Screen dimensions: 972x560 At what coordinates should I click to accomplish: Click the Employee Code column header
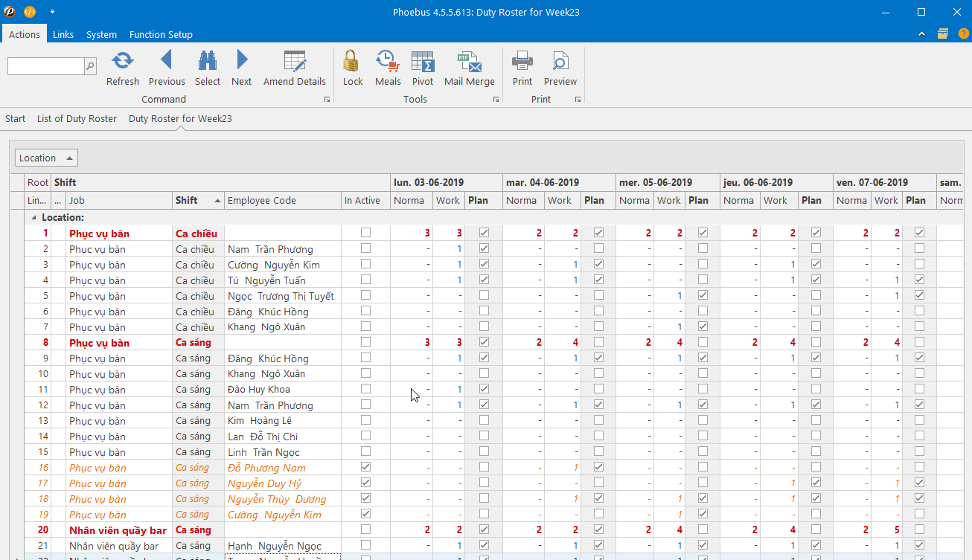pyautogui.click(x=283, y=200)
